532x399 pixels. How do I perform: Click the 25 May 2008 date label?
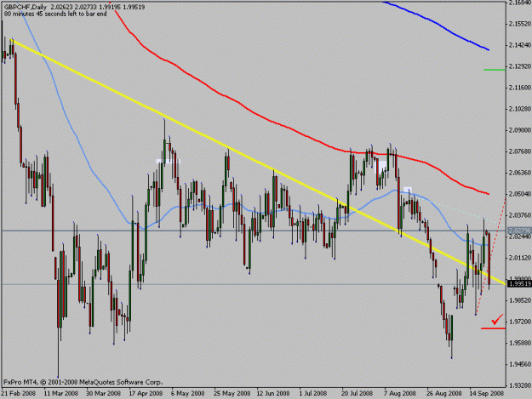click(x=231, y=394)
